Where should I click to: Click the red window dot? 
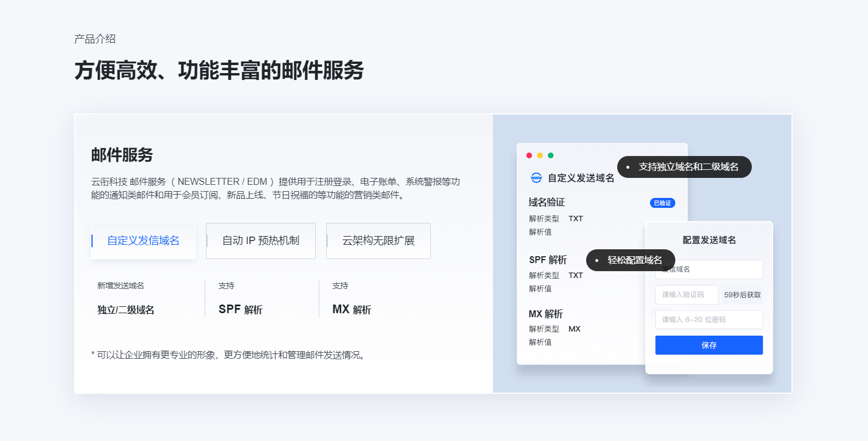click(x=529, y=155)
